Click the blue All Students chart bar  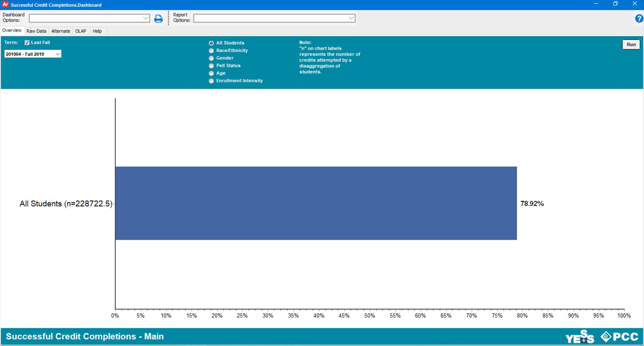coord(316,203)
